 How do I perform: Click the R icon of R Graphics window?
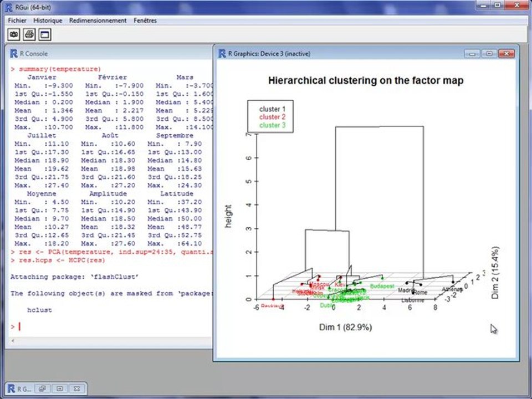click(222, 54)
